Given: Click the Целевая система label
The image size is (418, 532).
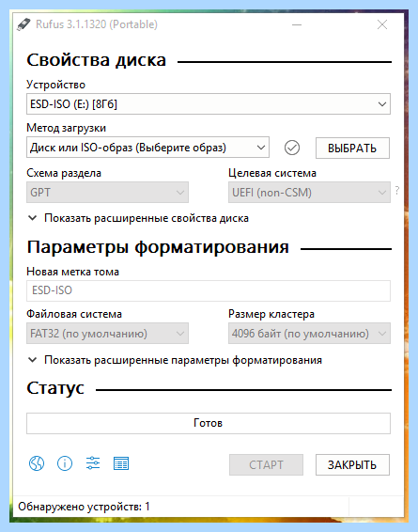Looking at the screenshot, I should coord(272,173).
